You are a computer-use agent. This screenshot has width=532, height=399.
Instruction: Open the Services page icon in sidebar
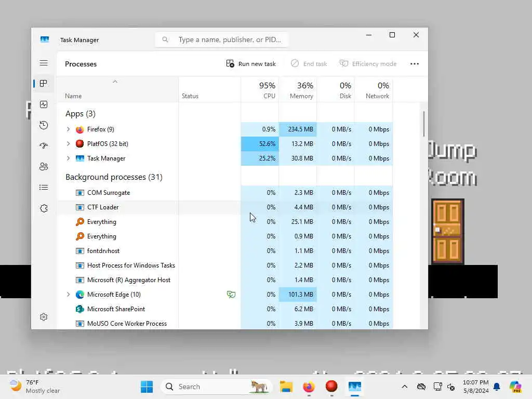[x=44, y=208]
